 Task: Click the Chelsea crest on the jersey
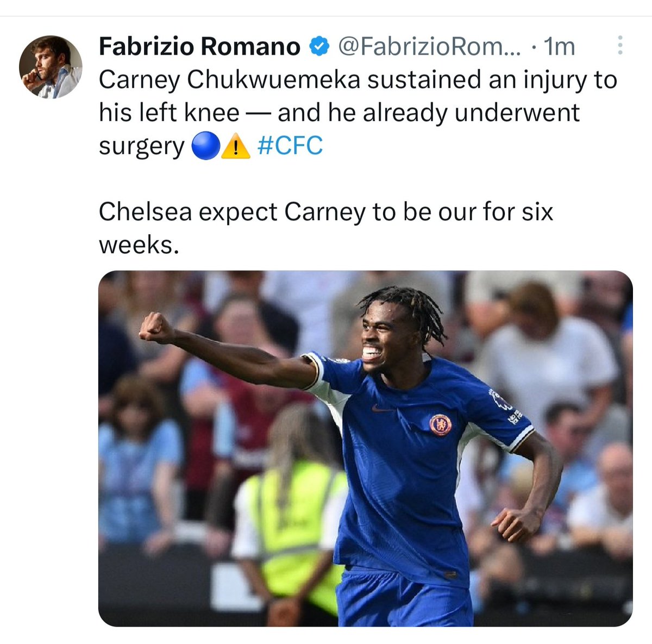[441, 424]
